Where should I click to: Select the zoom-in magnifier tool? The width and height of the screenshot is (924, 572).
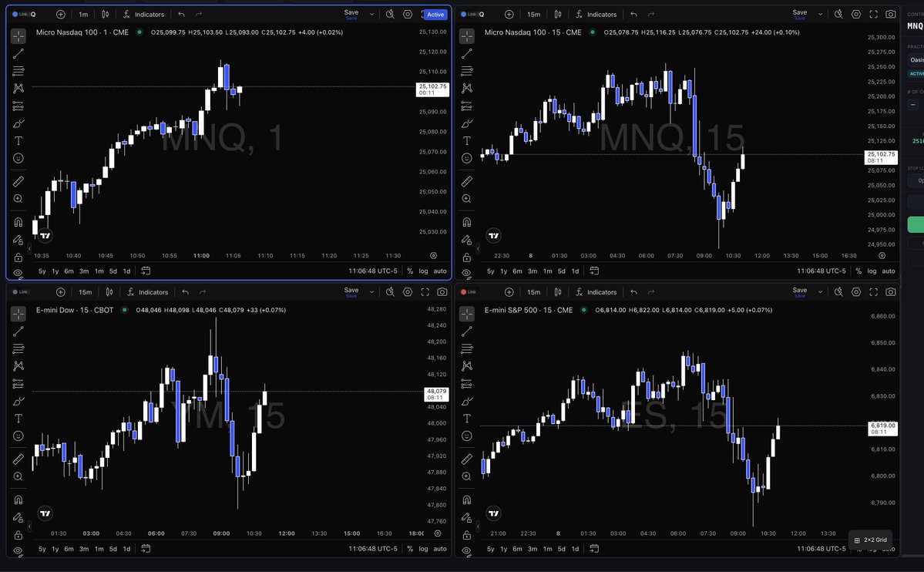point(17,199)
